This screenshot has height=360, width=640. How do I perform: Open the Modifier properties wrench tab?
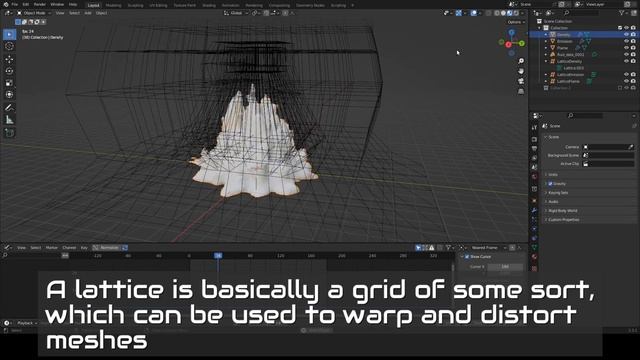534,210
